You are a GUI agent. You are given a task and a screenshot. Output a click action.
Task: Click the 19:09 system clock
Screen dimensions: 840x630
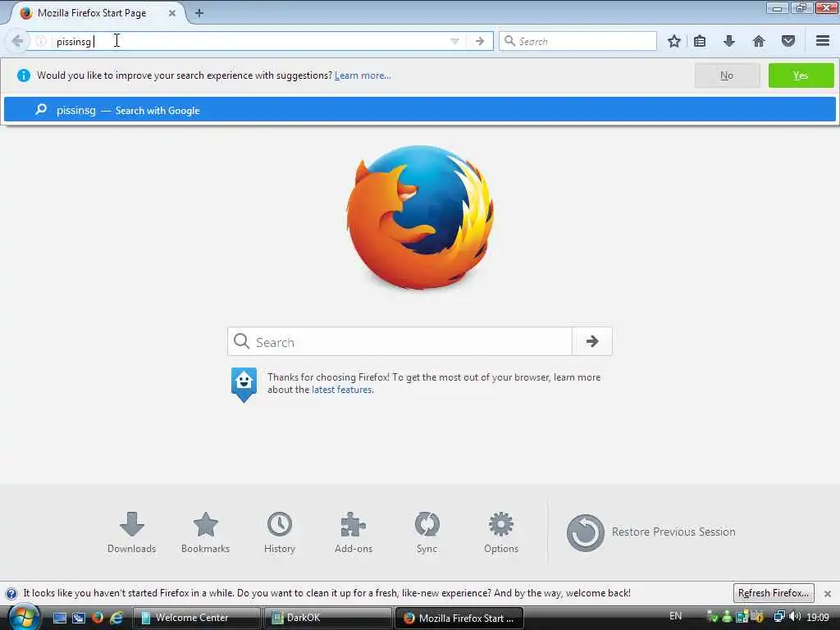[x=818, y=617]
